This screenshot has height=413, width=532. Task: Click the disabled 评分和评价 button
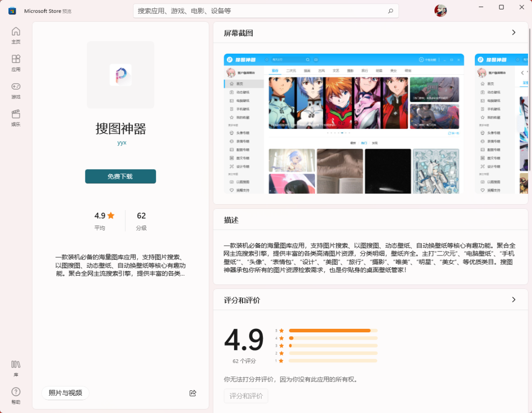coord(246,396)
